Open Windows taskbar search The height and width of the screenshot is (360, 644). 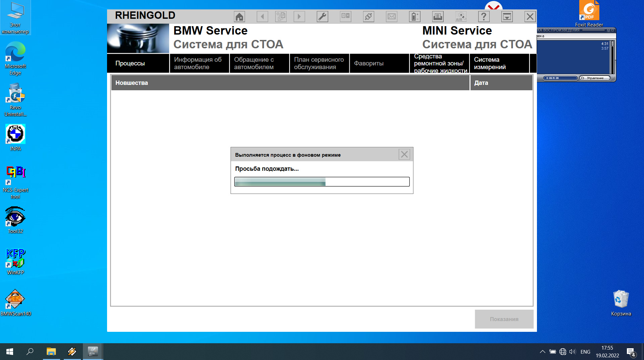point(30,352)
